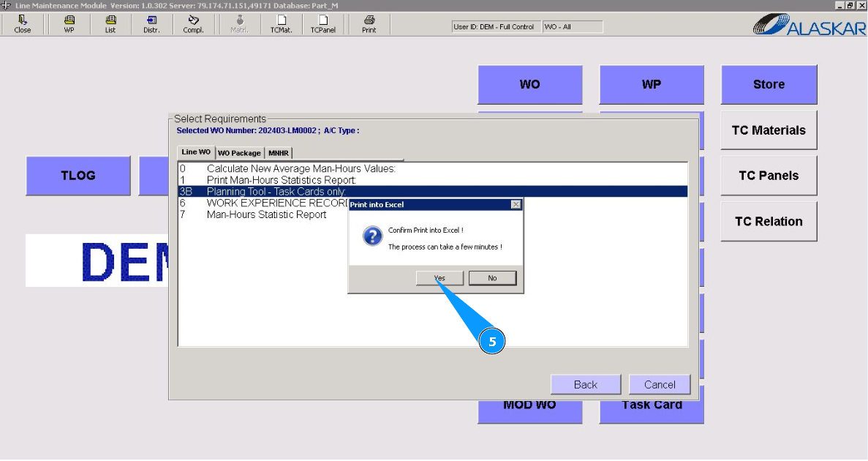Open the WP toolbar icon
Viewport: 868px width, 461px height.
[69, 24]
